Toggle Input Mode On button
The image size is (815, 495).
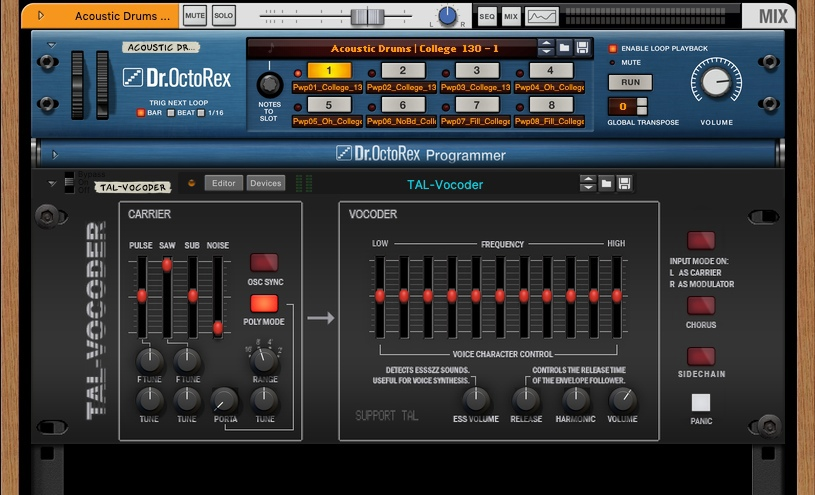(701, 241)
